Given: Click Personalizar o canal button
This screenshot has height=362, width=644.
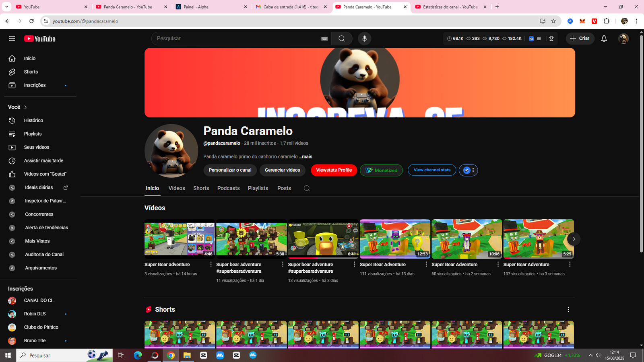Looking at the screenshot, I should coord(230,170).
